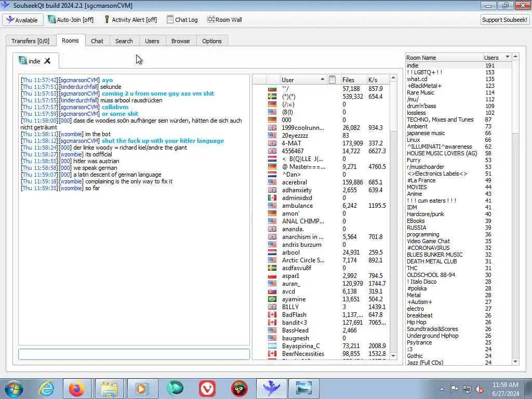Click flag icon beside acerebral
This screenshot has height=399, width=532.
tap(272, 182)
